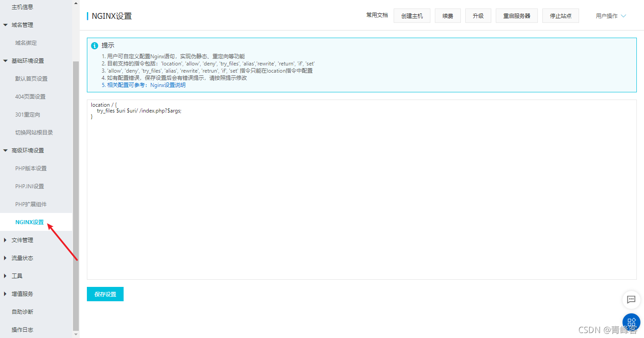Click the info icon beside 提示

click(x=94, y=46)
